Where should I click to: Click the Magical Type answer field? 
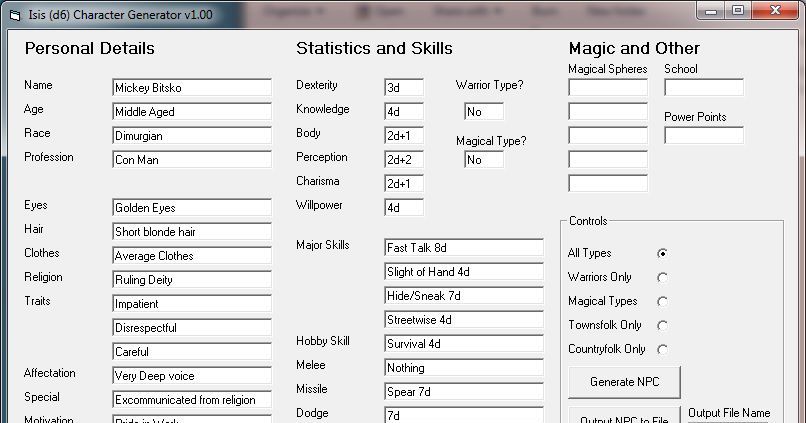[484, 159]
